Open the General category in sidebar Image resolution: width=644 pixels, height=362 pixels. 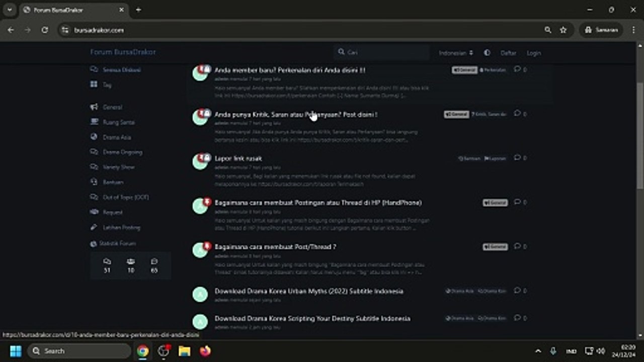(x=113, y=107)
